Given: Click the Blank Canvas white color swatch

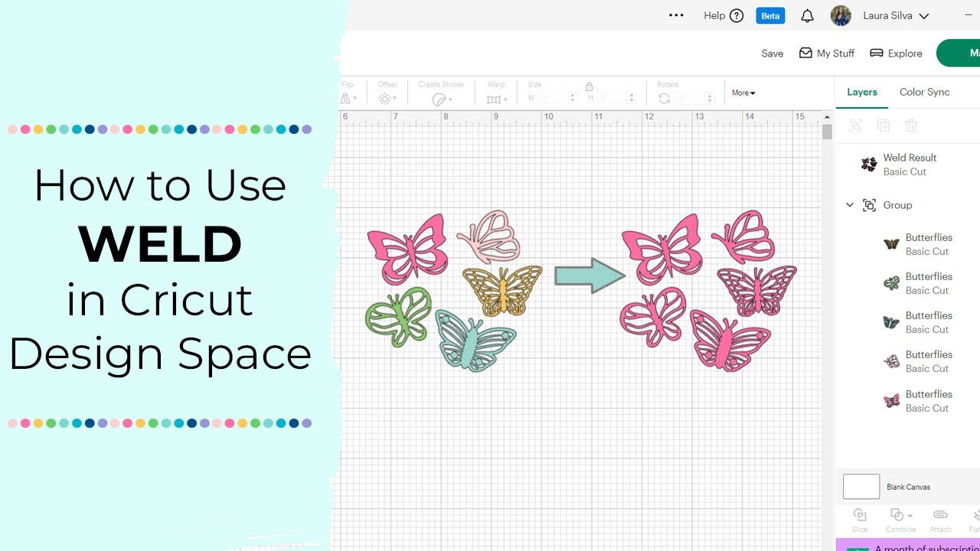Looking at the screenshot, I should pos(861,487).
